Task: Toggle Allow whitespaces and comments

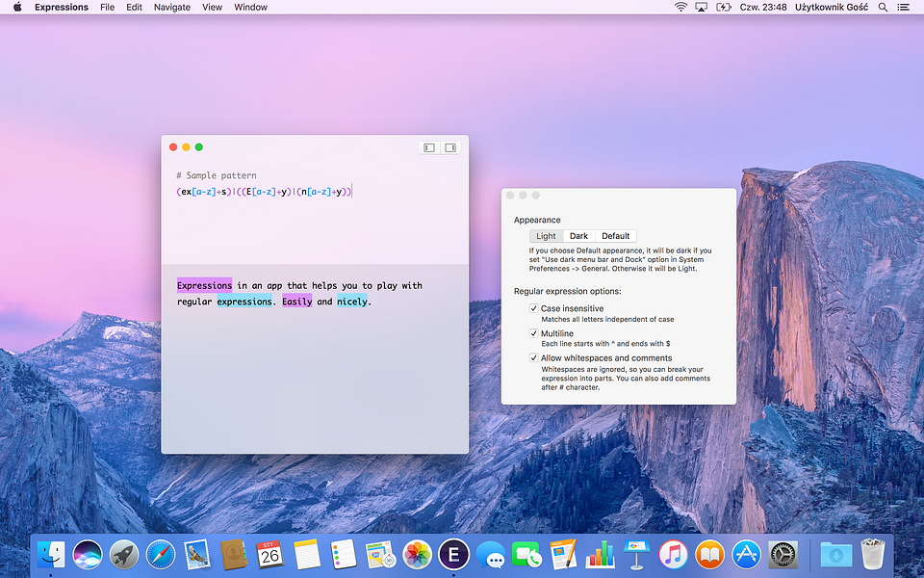Action: point(534,358)
